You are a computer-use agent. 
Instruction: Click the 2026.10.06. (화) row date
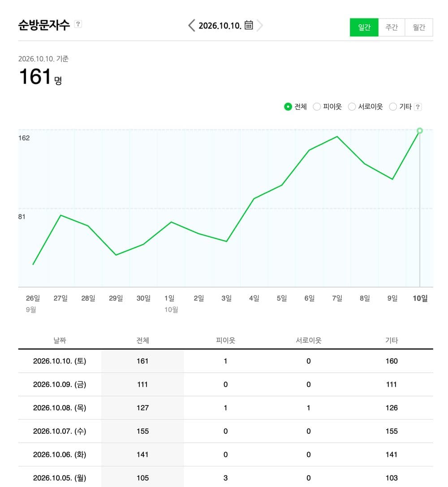pyautogui.click(x=60, y=455)
